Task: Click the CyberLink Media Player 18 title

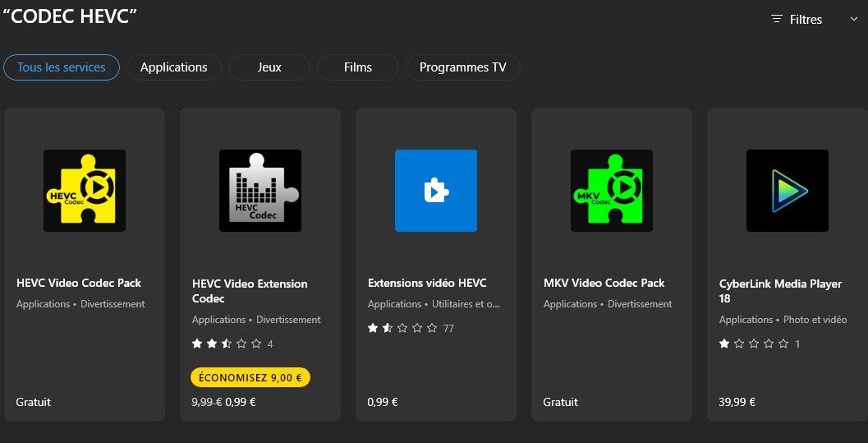Action: [780, 291]
